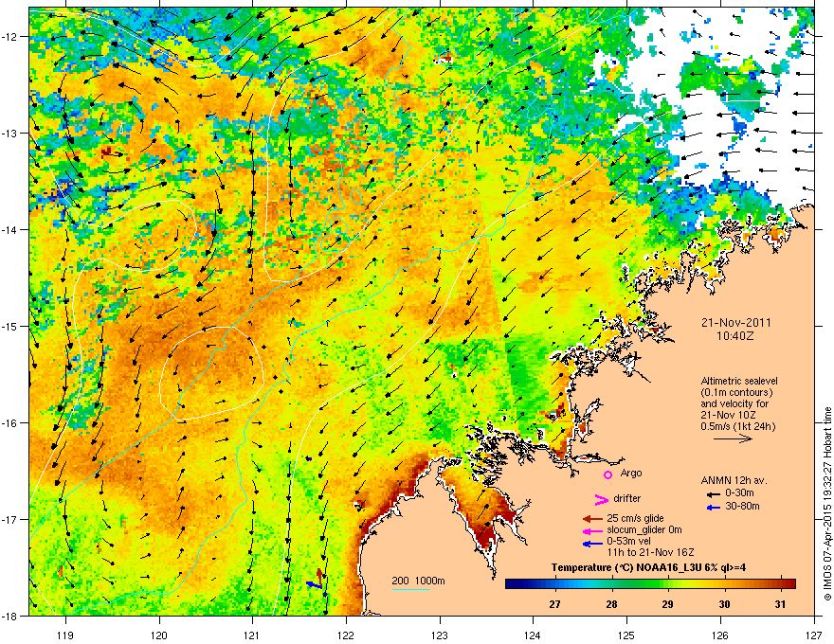Click the -13 latitude axis label
Screen dimensions: 834x644
[x=10, y=133]
